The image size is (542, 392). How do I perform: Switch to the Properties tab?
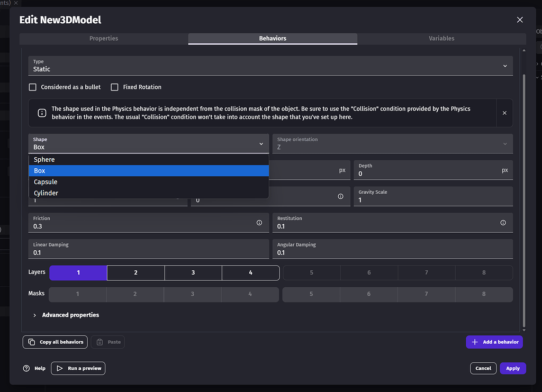pyautogui.click(x=103, y=38)
